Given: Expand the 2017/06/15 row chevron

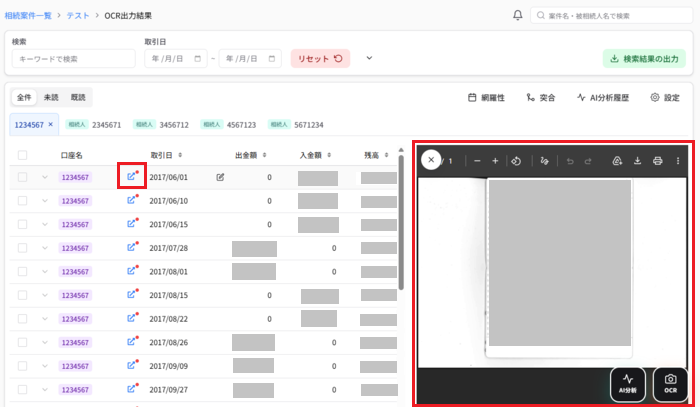Looking at the screenshot, I should [45, 224].
